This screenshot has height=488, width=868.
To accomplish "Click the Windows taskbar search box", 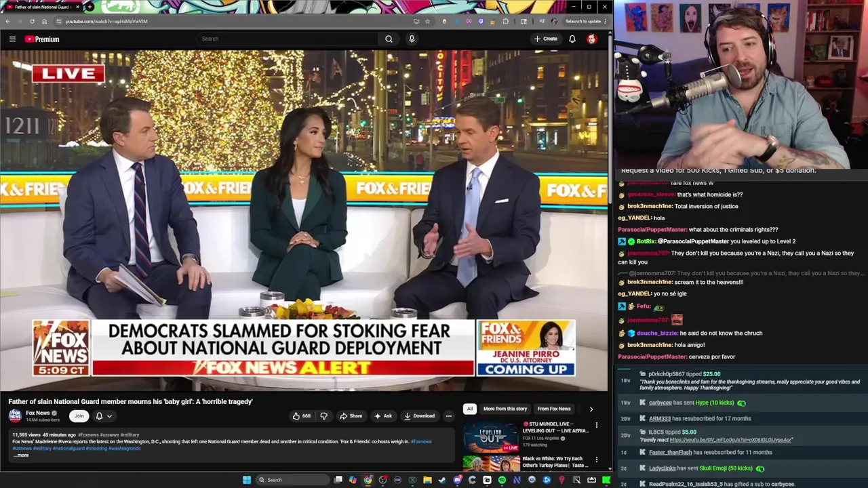I will pos(291,480).
